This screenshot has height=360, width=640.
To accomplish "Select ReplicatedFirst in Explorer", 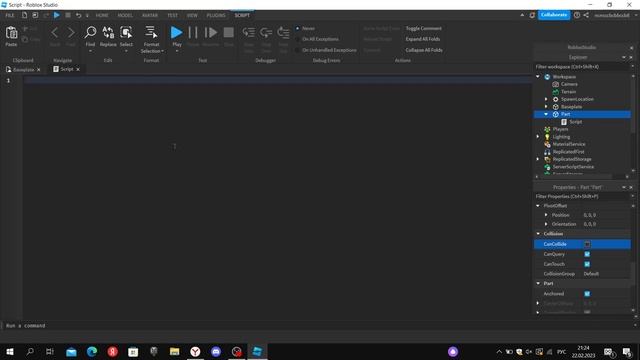I will coord(569,152).
